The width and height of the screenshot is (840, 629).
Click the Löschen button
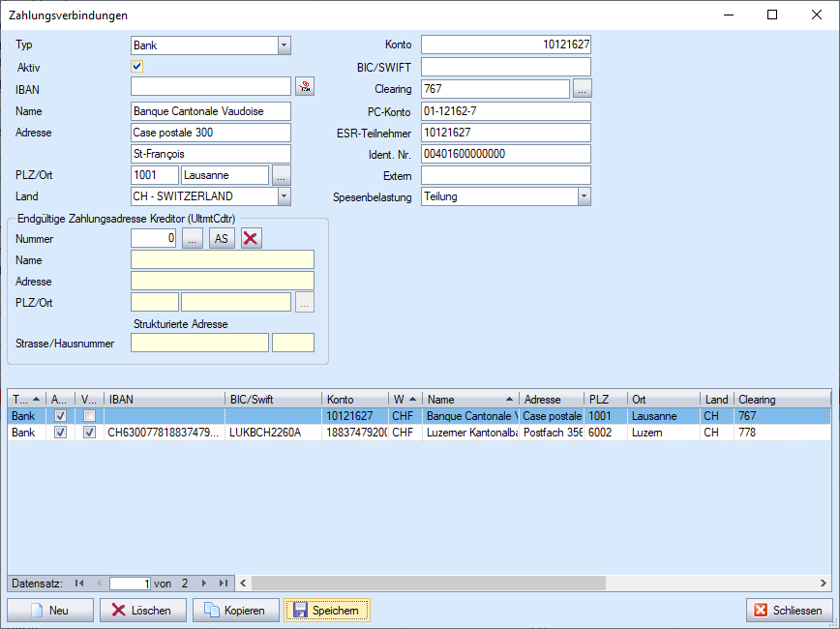[x=141, y=611]
